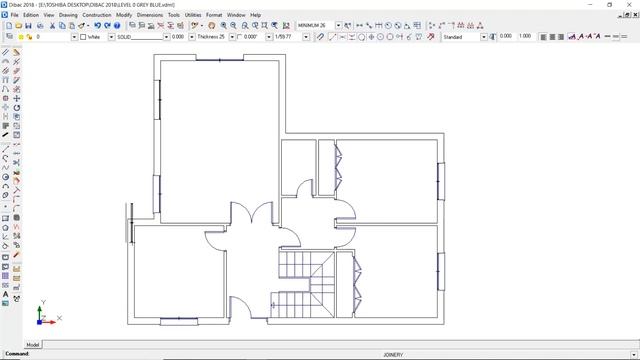The height and width of the screenshot is (360, 640).
Task: Toggle the layer lock icon
Action: pyautogui.click(x=29, y=37)
